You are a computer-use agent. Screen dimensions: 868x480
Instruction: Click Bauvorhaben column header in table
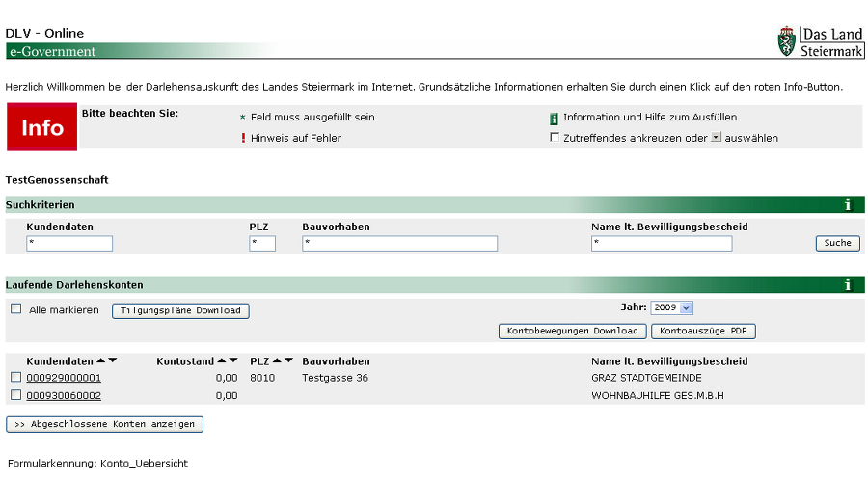pos(336,361)
